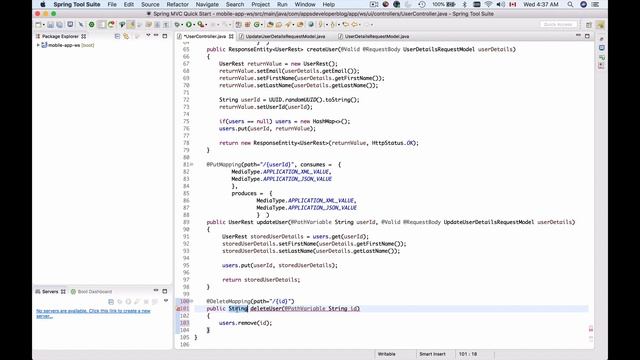The height and width of the screenshot is (360, 640).
Task: Open the Run menu
Action: (x=282, y=4)
